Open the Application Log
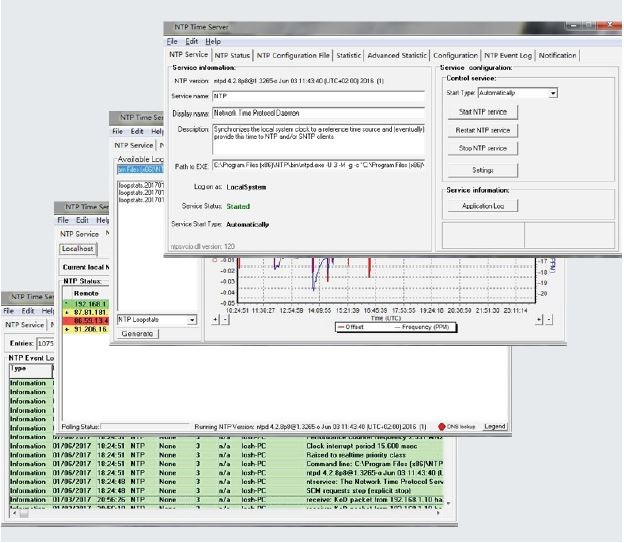Image resolution: width=624 pixels, height=543 pixels. (483, 205)
